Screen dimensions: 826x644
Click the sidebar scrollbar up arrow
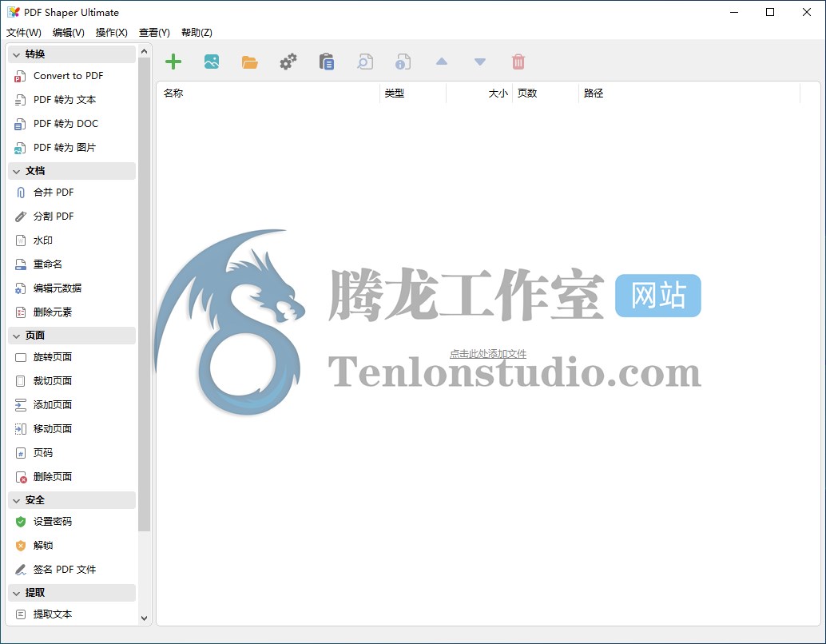pyautogui.click(x=145, y=51)
